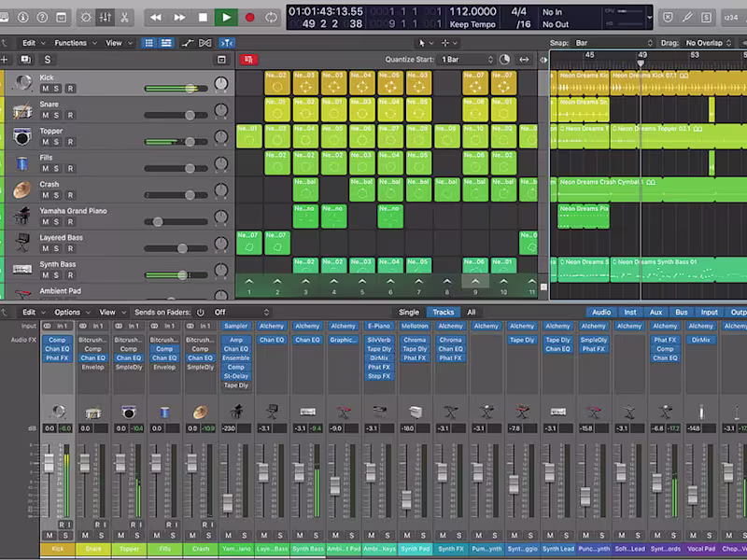Click the Chan EQ plugin on Kick strip

(x=58, y=349)
